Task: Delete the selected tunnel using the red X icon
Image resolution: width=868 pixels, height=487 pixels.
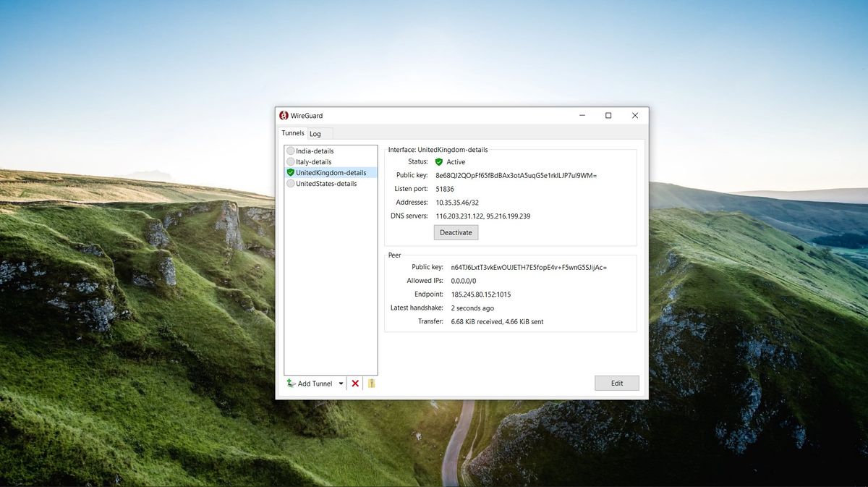Action: (354, 383)
